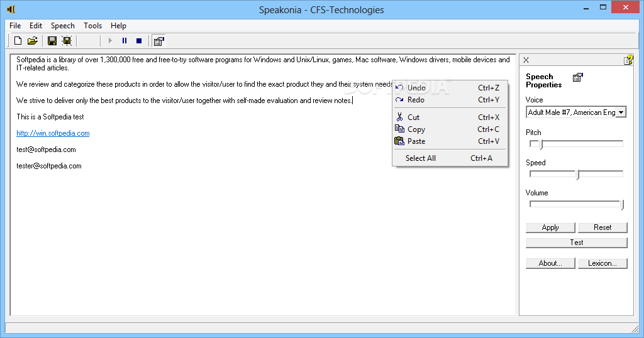The width and height of the screenshot is (644, 338).
Task: Follow the http://win.softpedia.com link
Action: coord(53,133)
